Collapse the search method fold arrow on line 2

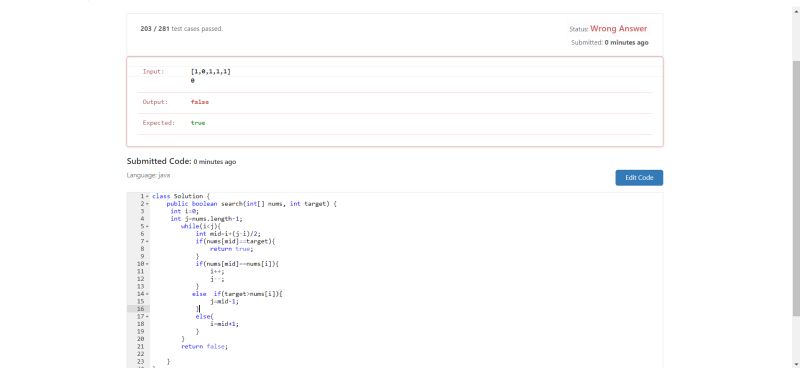(x=147, y=204)
